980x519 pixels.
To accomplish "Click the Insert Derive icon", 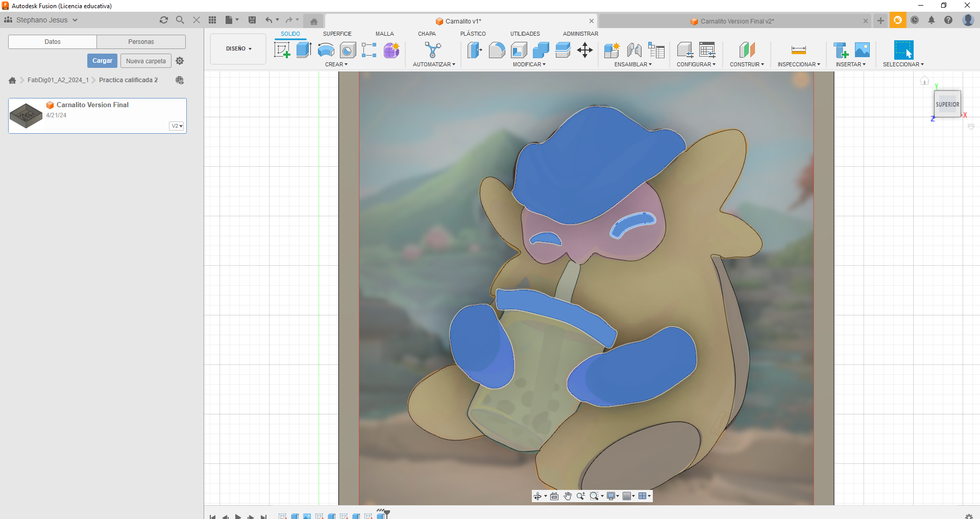I will [x=840, y=50].
